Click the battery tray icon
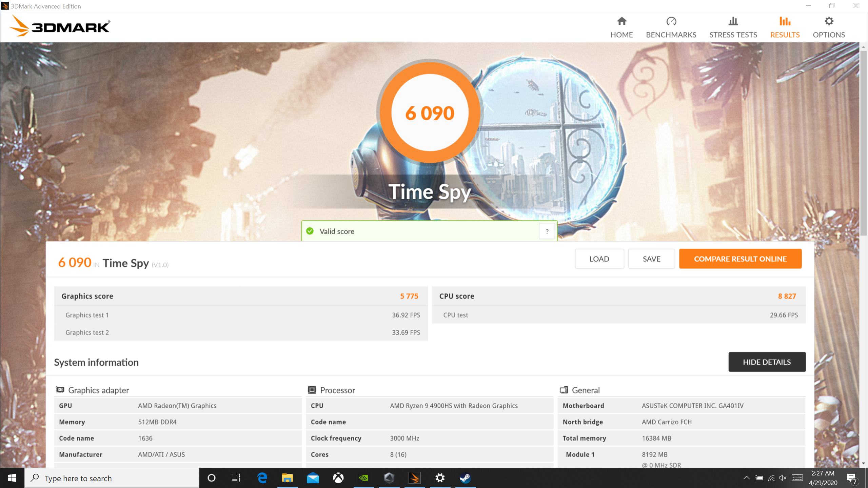 tap(758, 478)
